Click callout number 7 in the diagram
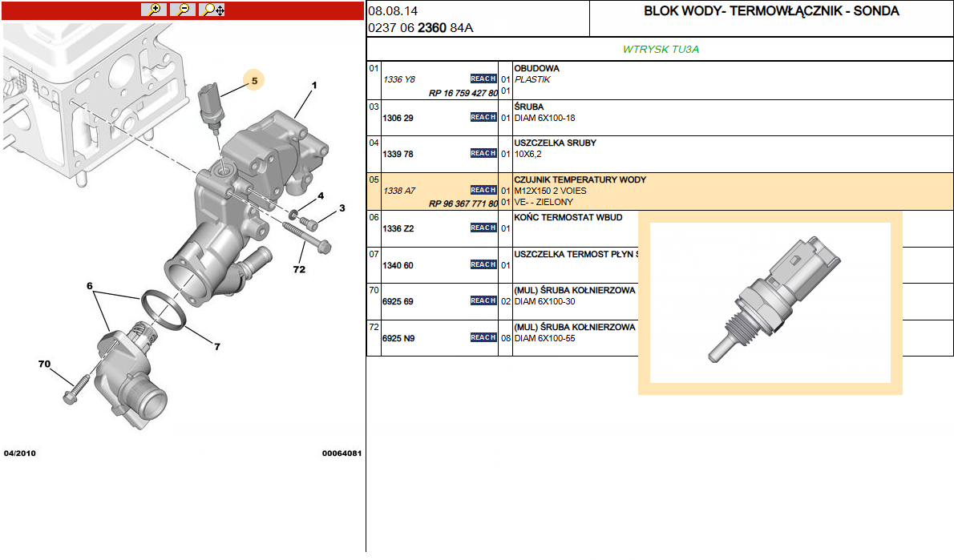This screenshot has height=560, width=954. point(216,347)
